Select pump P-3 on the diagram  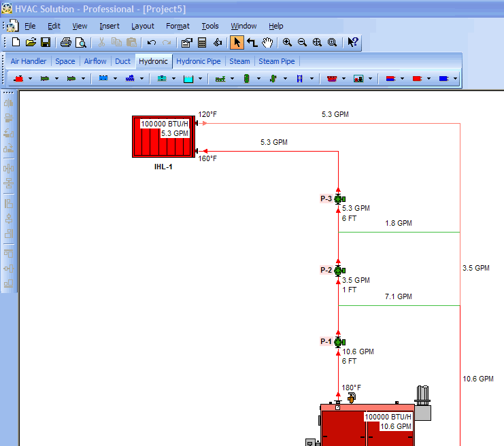click(x=339, y=199)
